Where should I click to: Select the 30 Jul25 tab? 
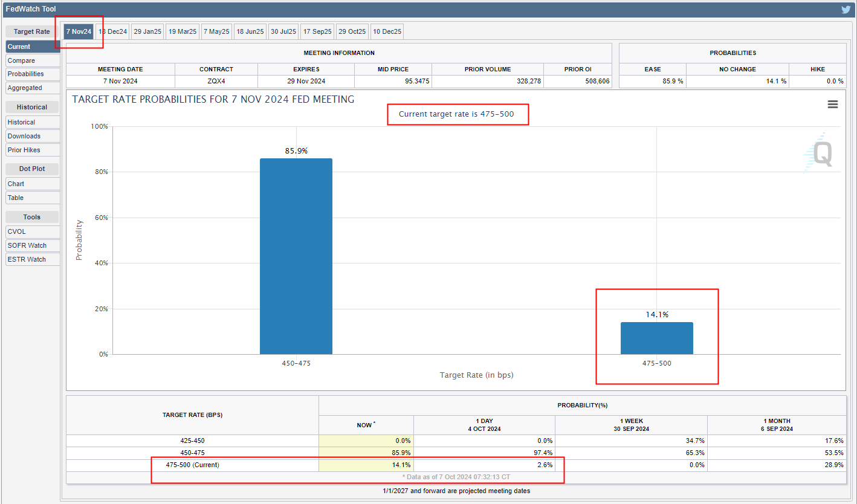(x=283, y=31)
